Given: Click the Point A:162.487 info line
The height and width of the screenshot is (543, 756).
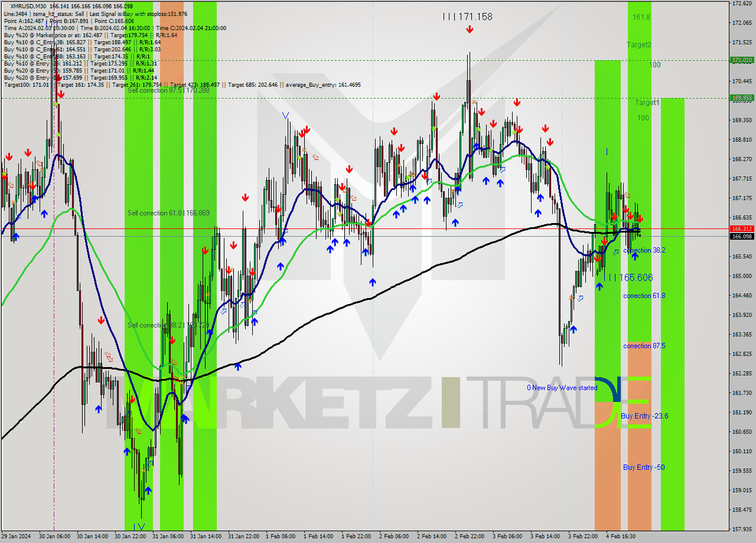Looking at the screenshot, I should pyautogui.click(x=69, y=21).
